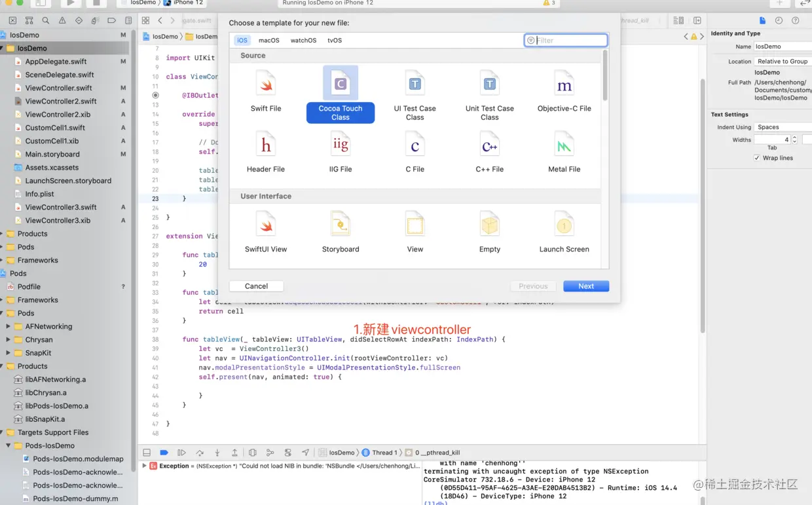Open the Indent Using Spaces dropdown
812x505 pixels.
point(783,127)
